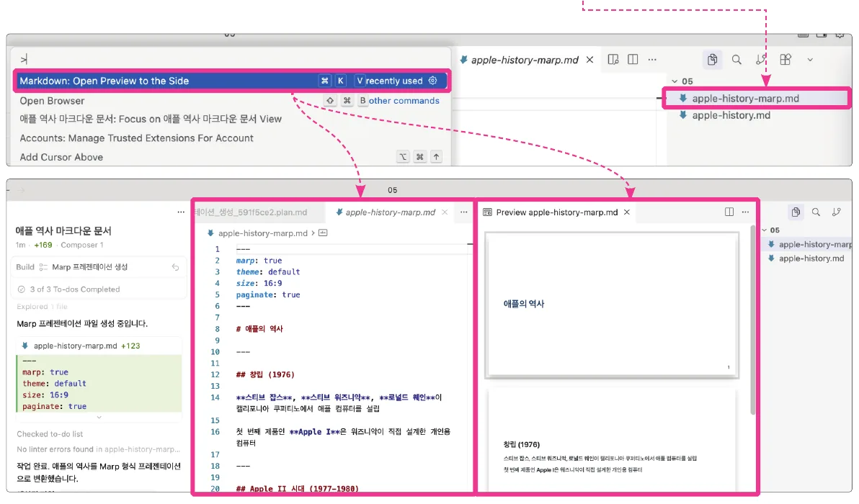This screenshot has height=504, width=859.
Task: Open the Source Control icon in the top window
Action: pyautogui.click(x=761, y=60)
